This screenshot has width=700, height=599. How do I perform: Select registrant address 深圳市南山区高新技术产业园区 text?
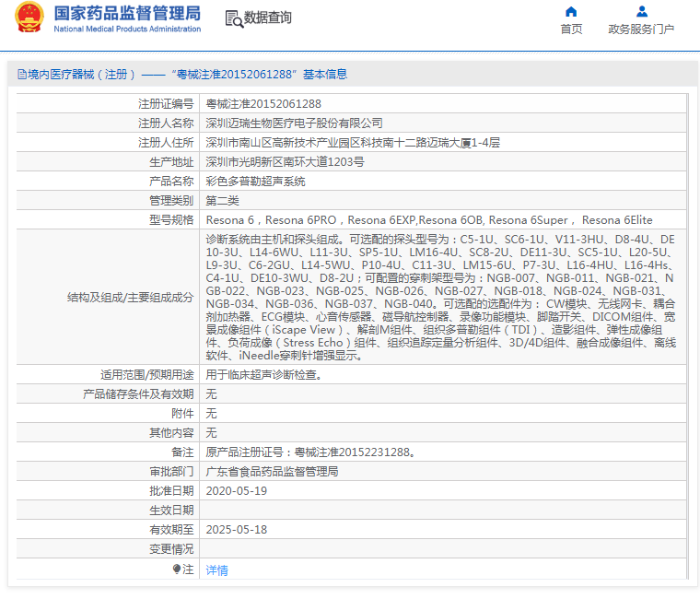pos(353,143)
